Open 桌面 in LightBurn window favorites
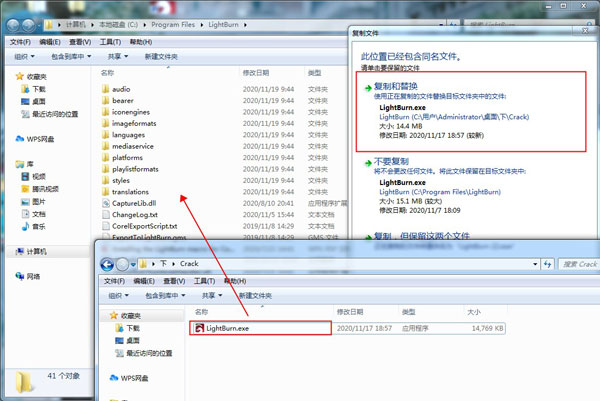This screenshot has width=600, height=401. (39, 101)
